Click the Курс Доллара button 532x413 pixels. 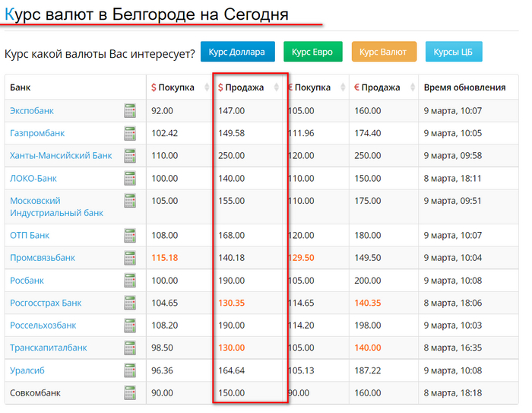tap(237, 52)
